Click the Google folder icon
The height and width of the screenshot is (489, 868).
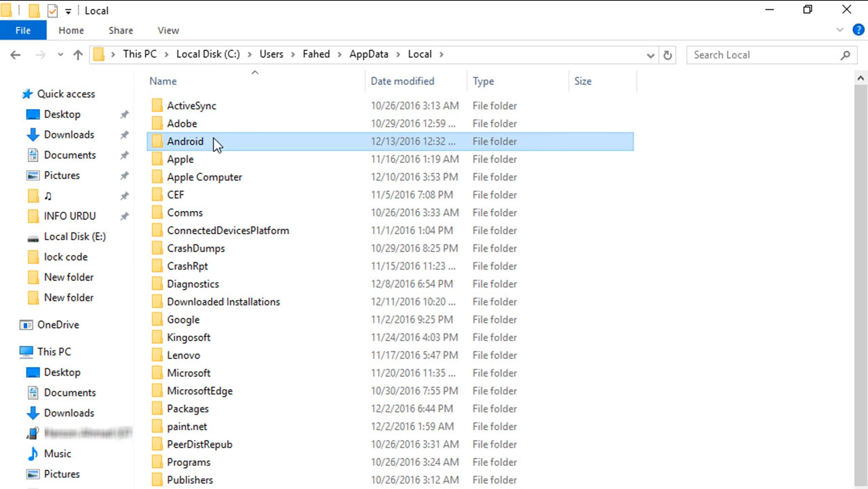pos(157,319)
